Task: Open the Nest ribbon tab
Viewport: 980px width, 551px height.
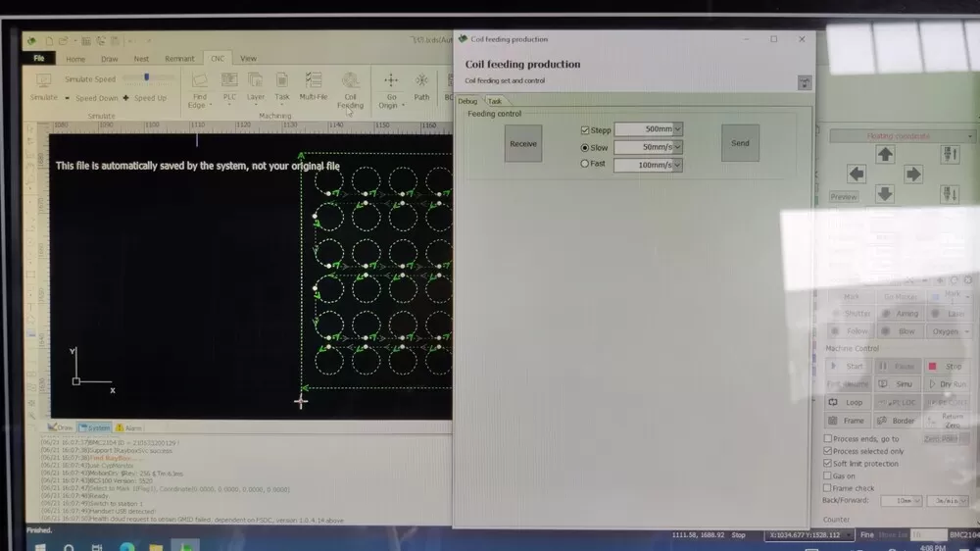Action: pos(141,59)
